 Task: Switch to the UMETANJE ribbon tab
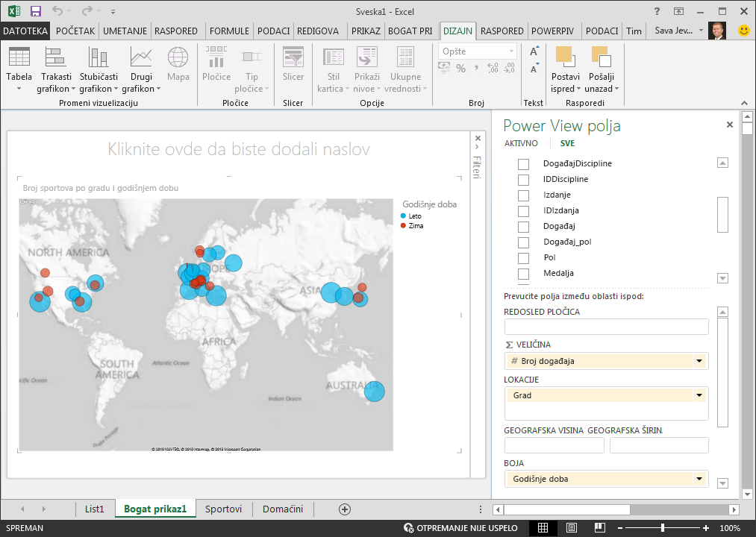tap(125, 31)
